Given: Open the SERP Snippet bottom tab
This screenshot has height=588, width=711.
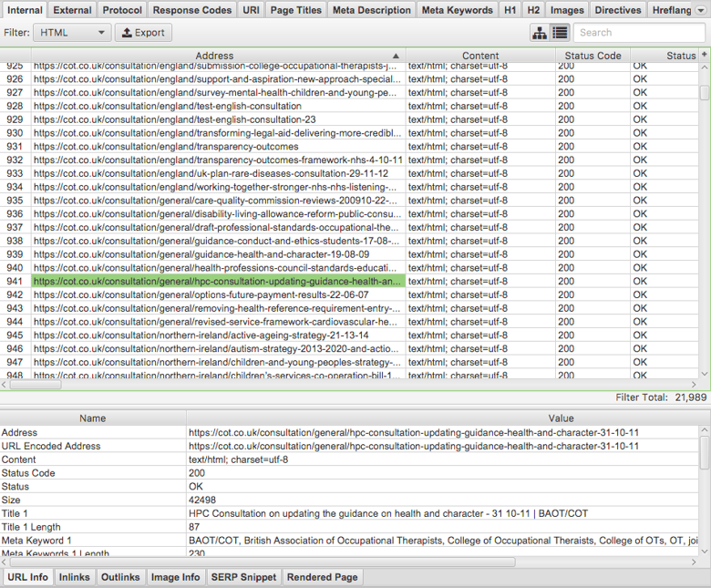Looking at the screenshot, I should pos(243,577).
